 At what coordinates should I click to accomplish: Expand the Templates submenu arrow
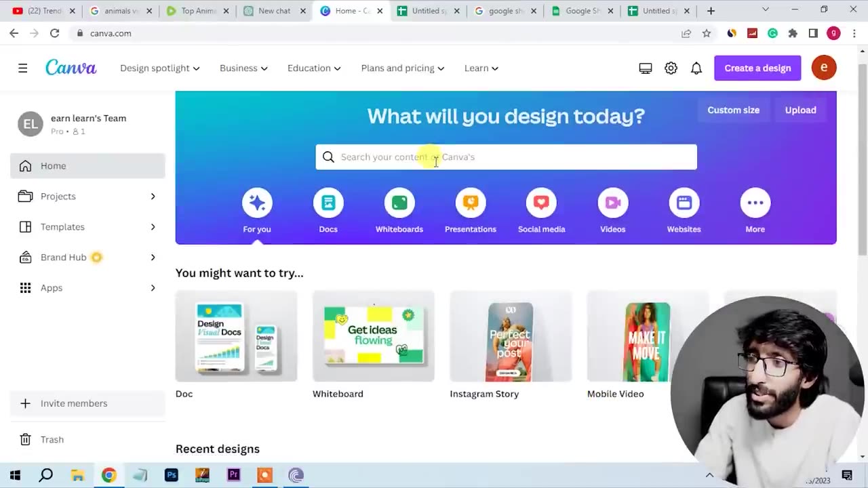pyautogui.click(x=153, y=227)
